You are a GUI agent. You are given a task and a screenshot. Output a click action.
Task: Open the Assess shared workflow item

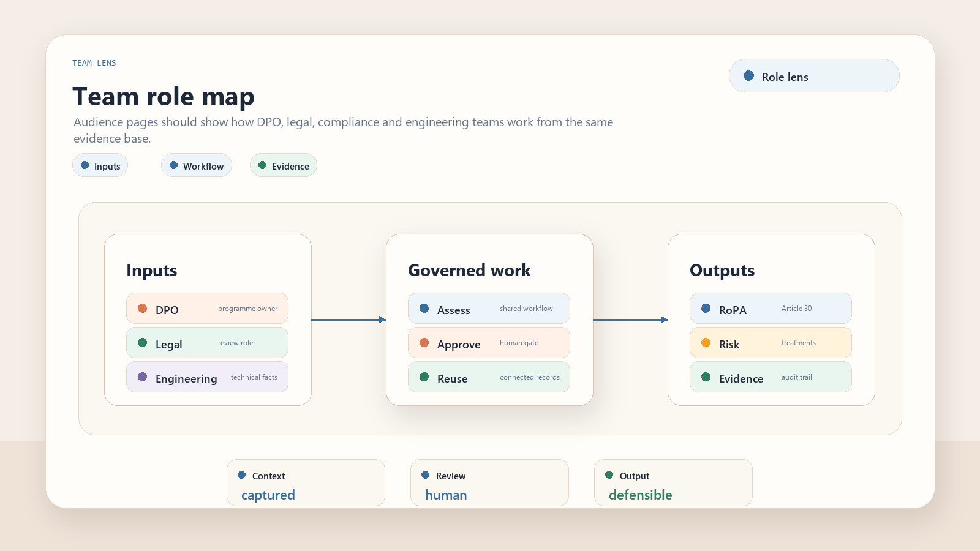pyautogui.click(x=489, y=309)
